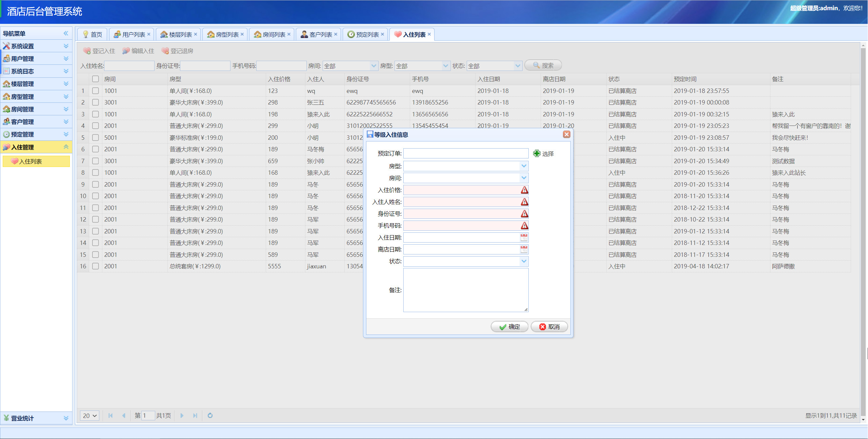Screen dimensions: 868x439
Task: Check the checkbox for room 1001 row 1
Action: [95, 91]
